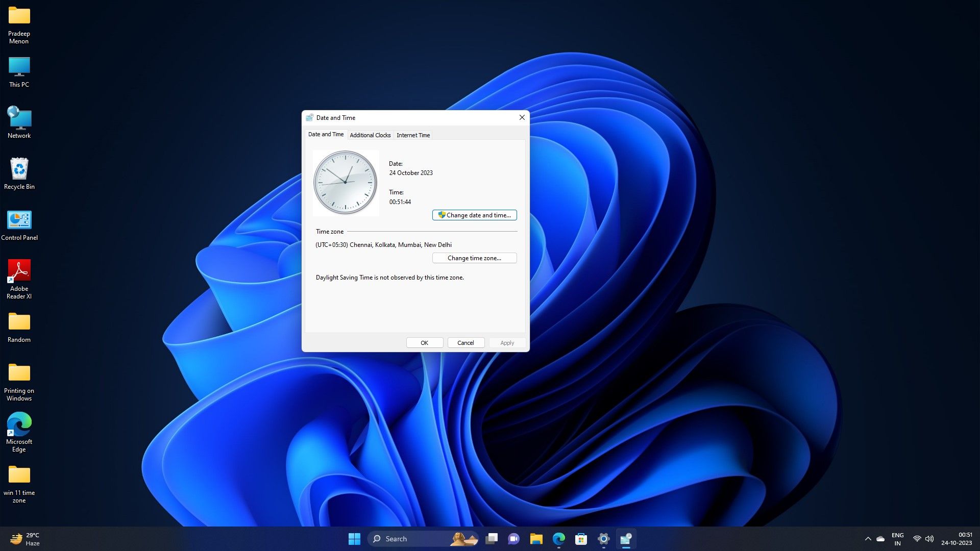Launch the Chat app from taskbar

pos(513,539)
